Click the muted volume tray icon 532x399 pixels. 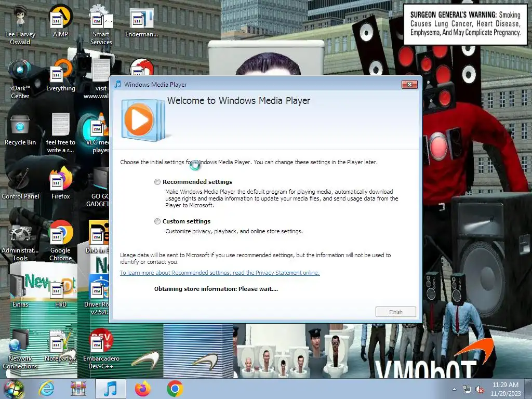tap(480, 389)
